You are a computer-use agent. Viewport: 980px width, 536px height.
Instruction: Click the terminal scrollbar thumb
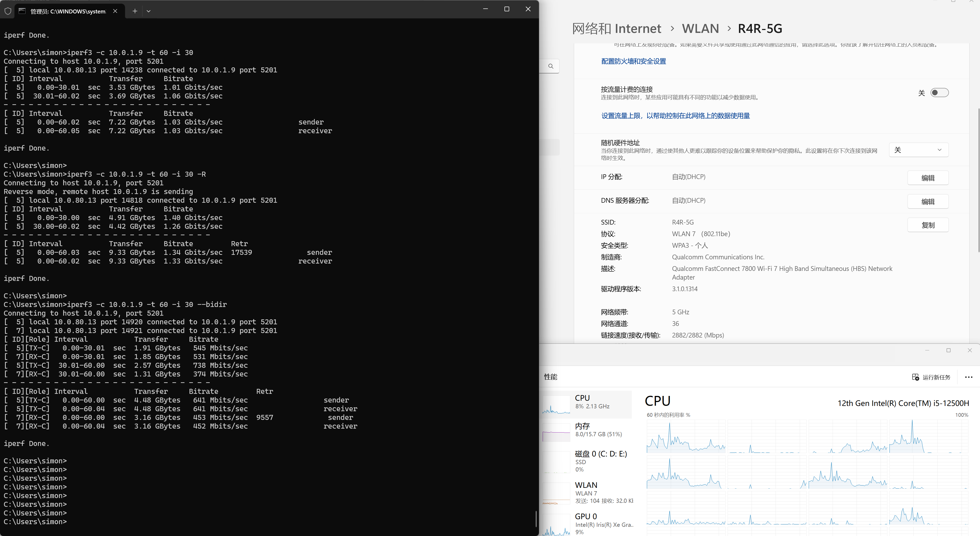coord(536,518)
